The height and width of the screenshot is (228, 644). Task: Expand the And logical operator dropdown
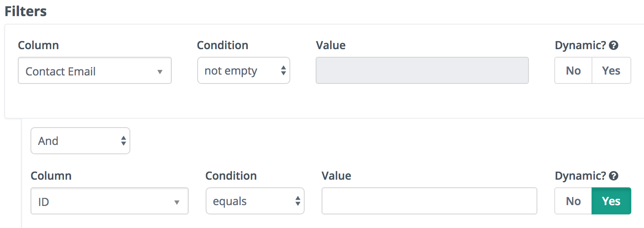click(80, 141)
